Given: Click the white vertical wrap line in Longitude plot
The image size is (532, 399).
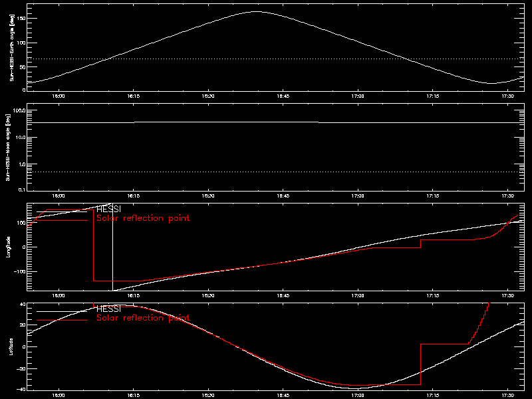Looking at the screenshot, I should click(112, 247).
